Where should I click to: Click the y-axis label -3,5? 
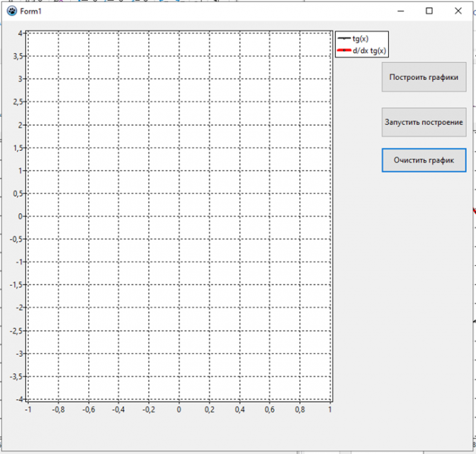[x=16, y=377]
